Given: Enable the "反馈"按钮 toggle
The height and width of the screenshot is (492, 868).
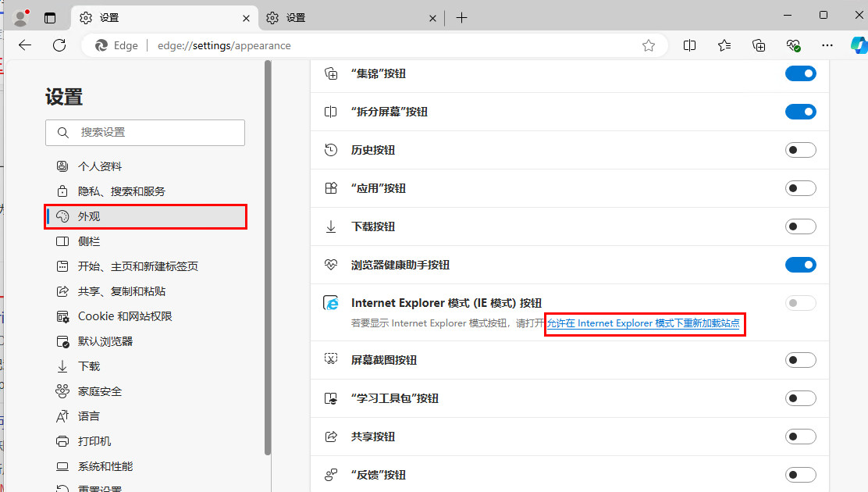Looking at the screenshot, I should pyautogui.click(x=800, y=475).
